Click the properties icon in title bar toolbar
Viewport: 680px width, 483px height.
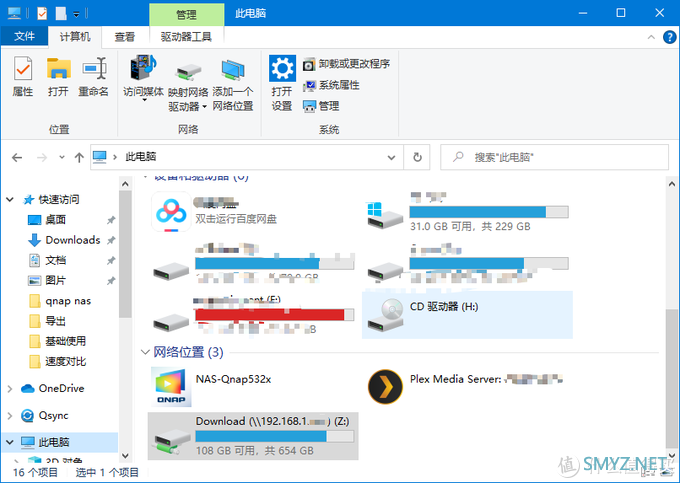coord(42,13)
